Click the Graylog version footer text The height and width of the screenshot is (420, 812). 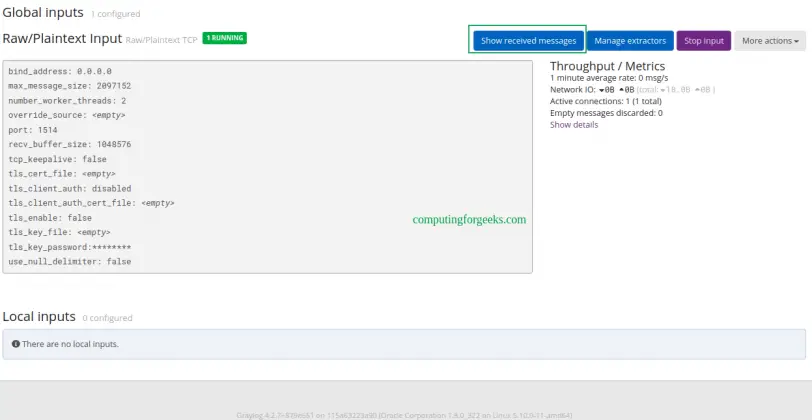(x=405, y=414)
